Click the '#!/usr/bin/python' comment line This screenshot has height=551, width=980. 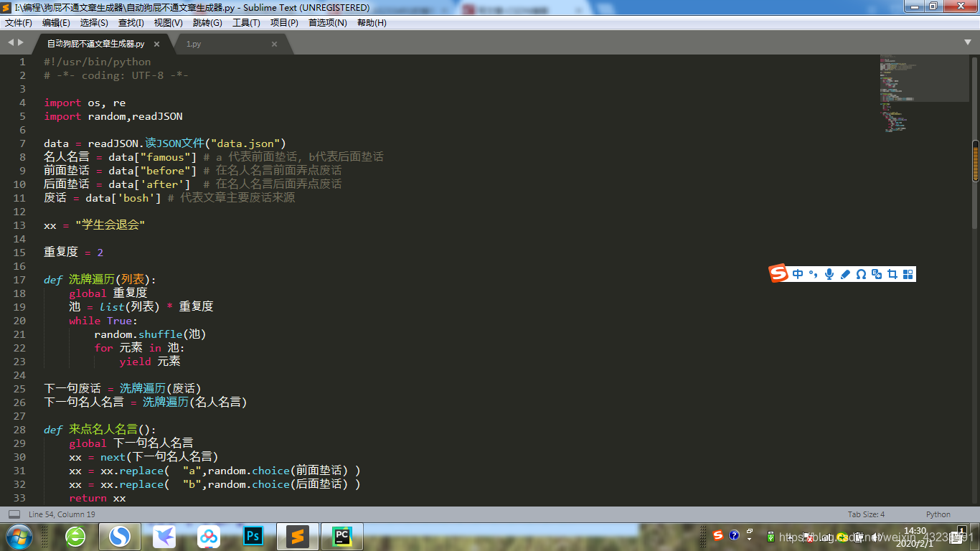pyautogui.click(x=98, y=62)
